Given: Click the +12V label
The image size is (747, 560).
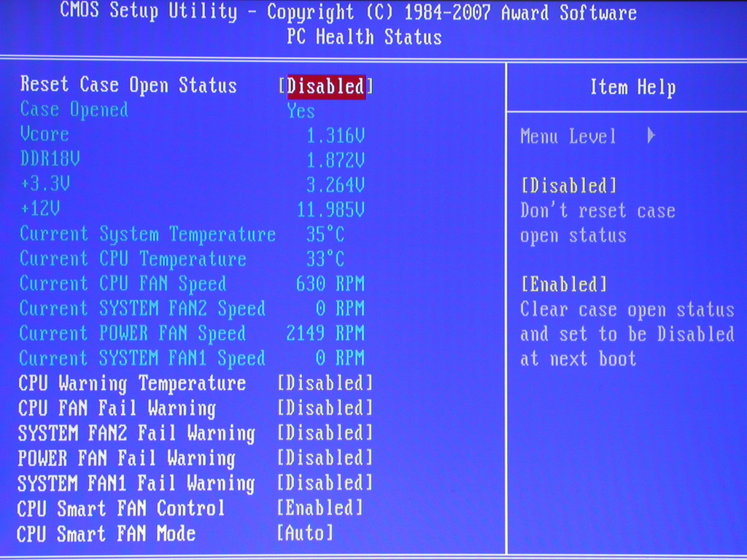Looking at the screenshot, I should [x=40, y=209].
